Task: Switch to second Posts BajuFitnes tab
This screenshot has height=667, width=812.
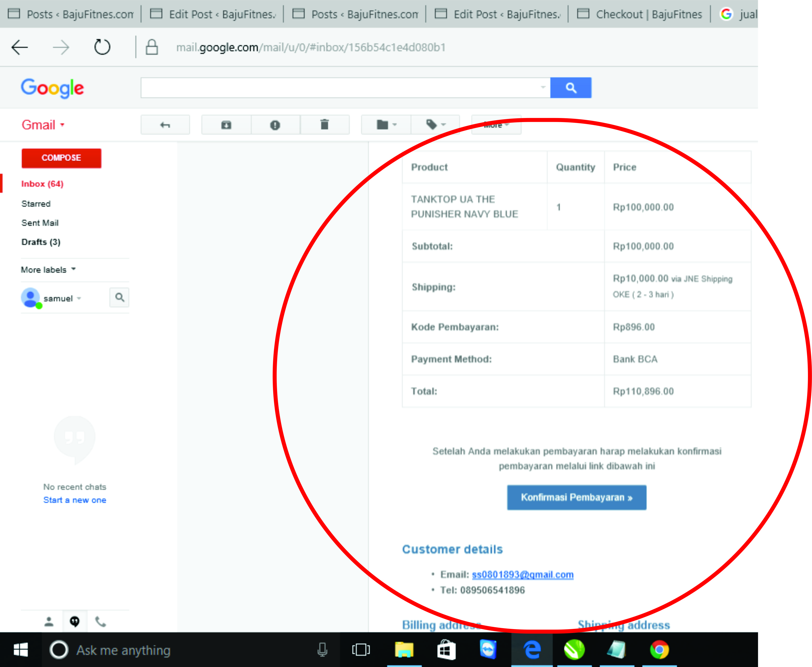Action: tap(355, 14)
